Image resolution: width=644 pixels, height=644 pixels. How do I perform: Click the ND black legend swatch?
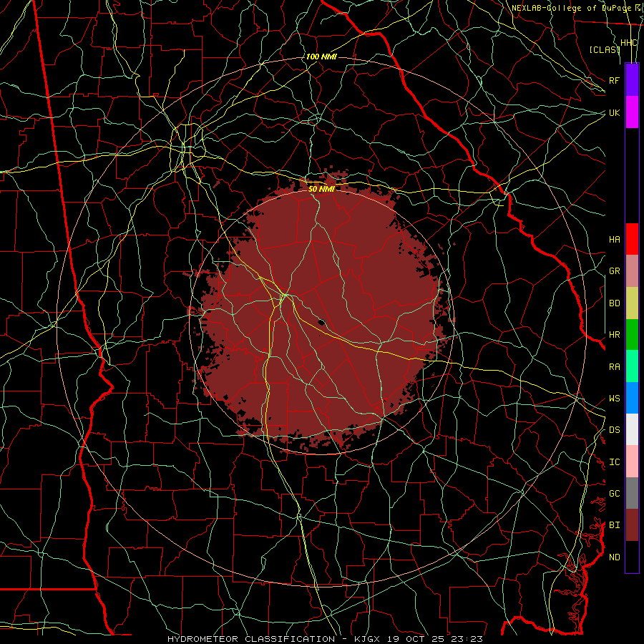pyautogui.click(x=632, y=557)
